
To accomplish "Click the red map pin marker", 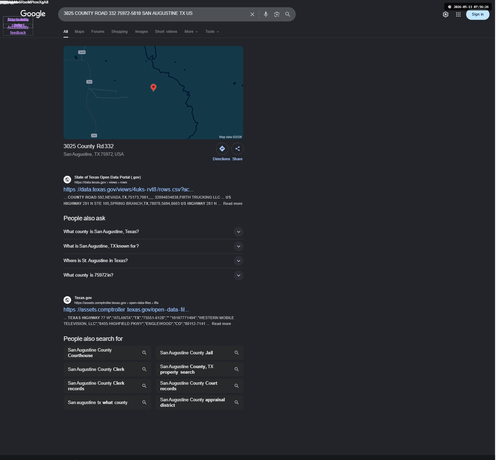I will click(x=153, y=87).
